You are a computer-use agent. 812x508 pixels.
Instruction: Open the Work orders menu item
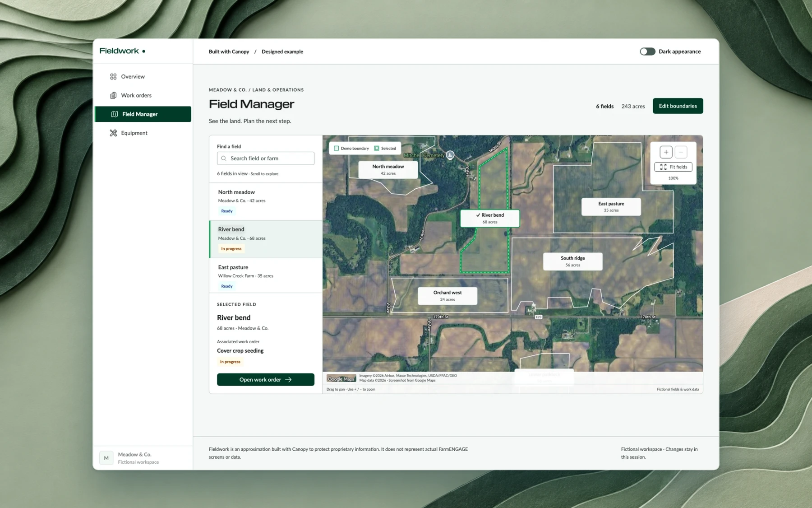(143, 95)
